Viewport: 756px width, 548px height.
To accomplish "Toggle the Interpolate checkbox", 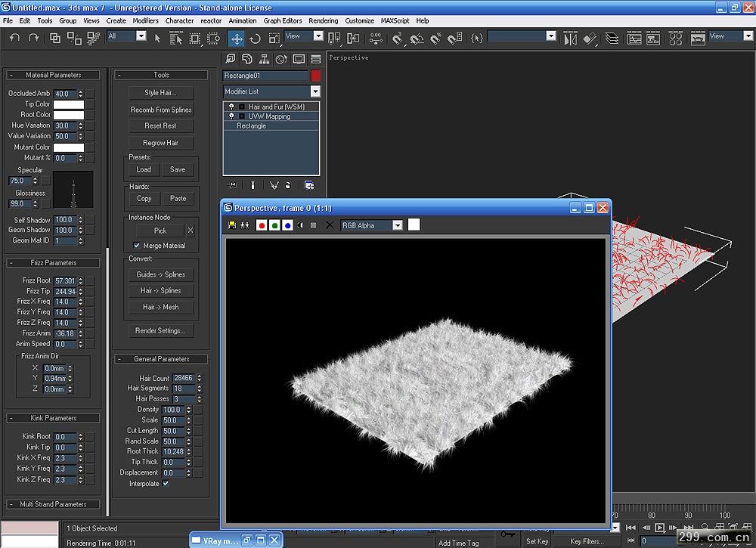I will point(166,484).
